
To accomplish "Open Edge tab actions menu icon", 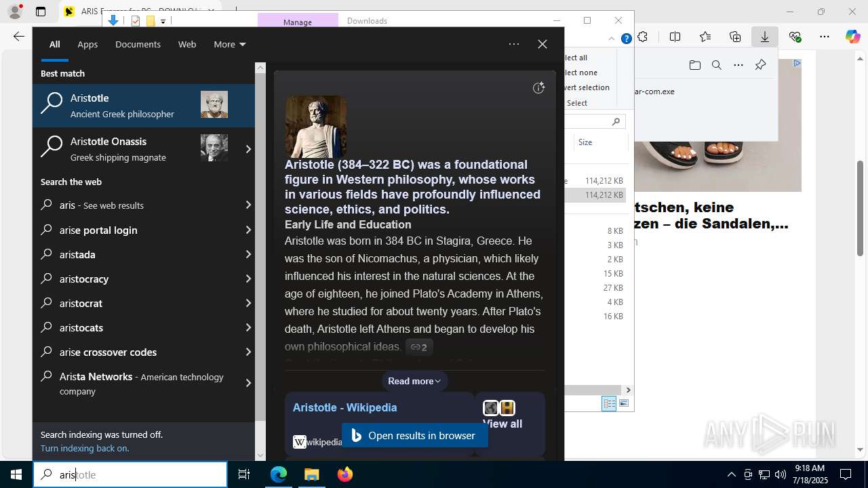I will (x=41, y=12).
